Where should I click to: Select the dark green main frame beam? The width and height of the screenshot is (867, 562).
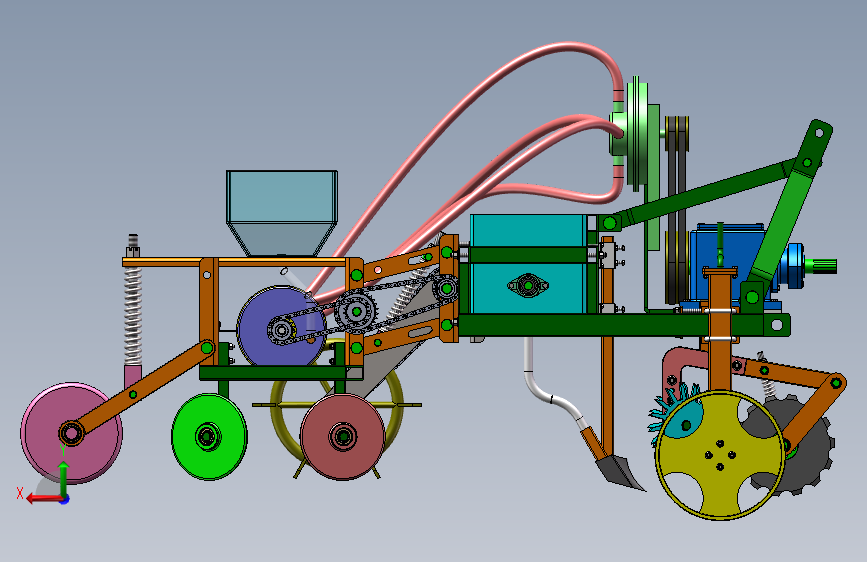pos(625,324)
